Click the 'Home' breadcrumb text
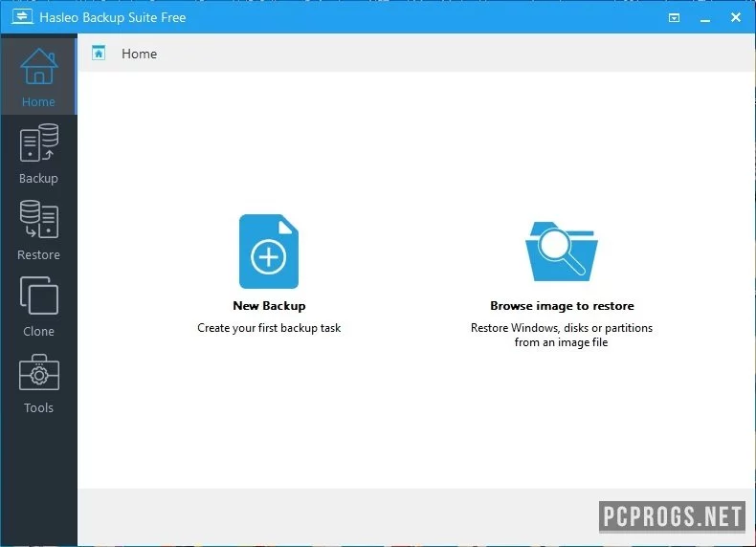This screenshot has height=547, width=756. 139,54
